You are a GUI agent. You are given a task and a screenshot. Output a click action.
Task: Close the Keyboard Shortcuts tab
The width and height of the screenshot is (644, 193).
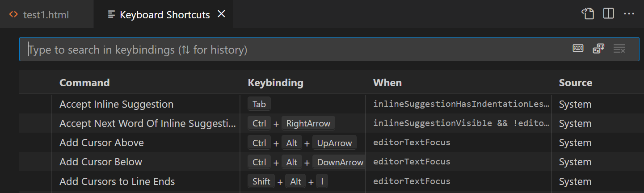[x=221, y=14]
